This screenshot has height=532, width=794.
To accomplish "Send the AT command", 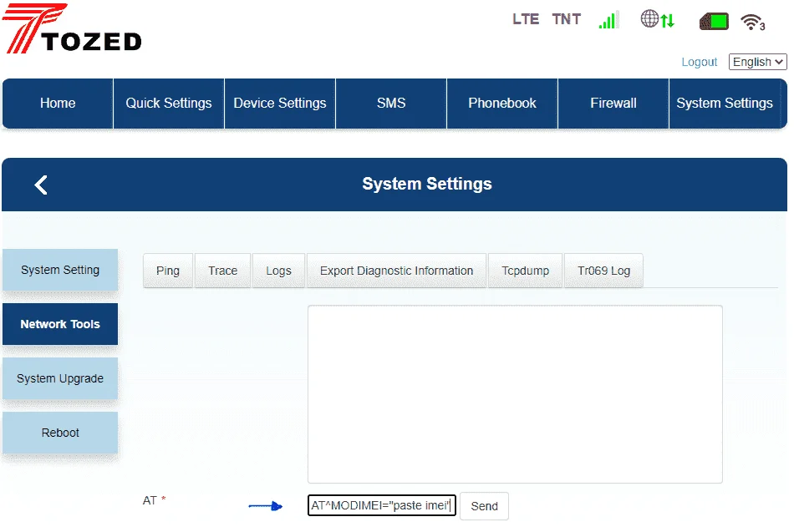I will 484,506.
